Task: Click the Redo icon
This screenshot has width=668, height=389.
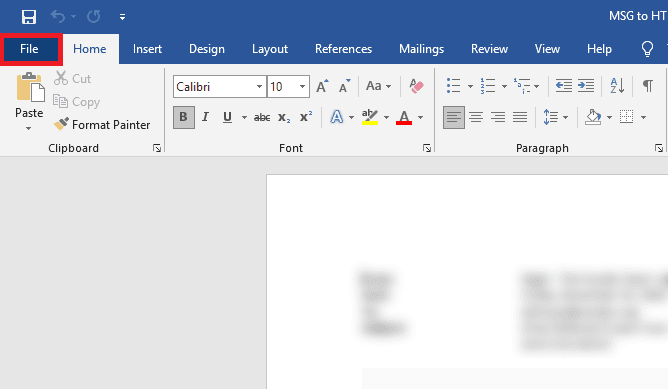Action: (x=93, y=17)
